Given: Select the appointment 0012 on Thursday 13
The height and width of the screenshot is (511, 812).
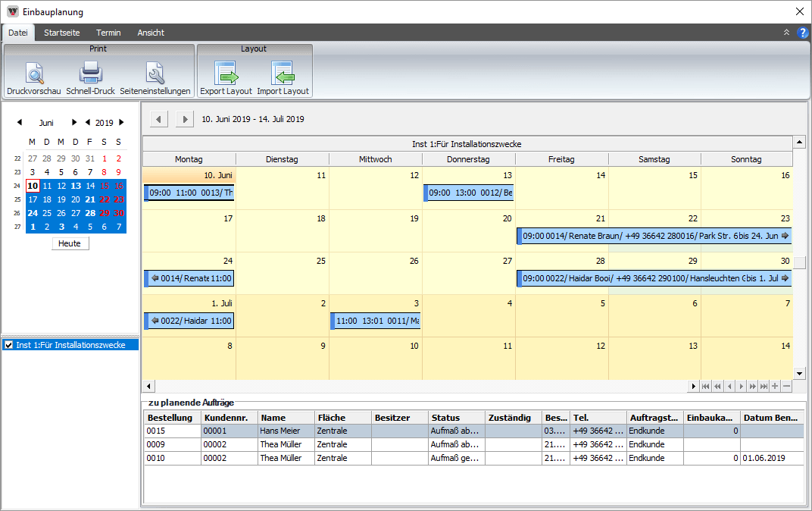Looking at the screenshot, I should [469, 193].
